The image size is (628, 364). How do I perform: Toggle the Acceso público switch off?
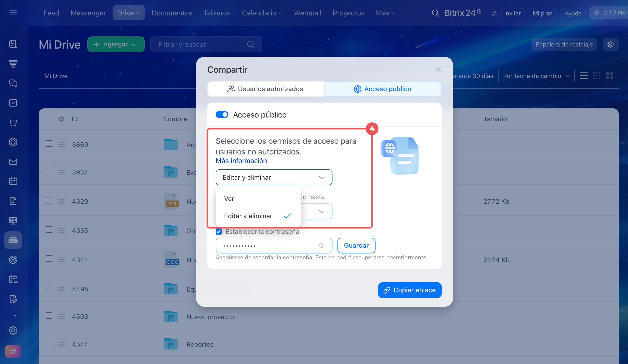coord(222,115)
